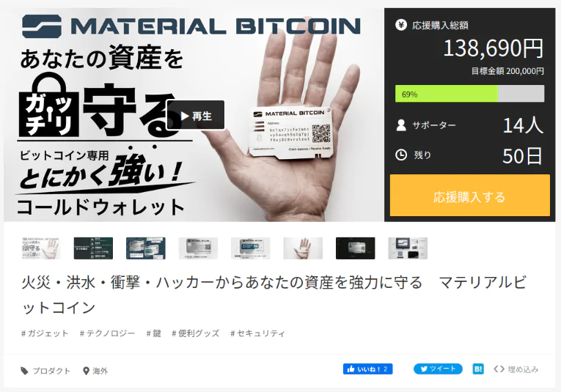Select the black background card thumbnail
This screenshot has width=561, height=392.
click(355, 248)
